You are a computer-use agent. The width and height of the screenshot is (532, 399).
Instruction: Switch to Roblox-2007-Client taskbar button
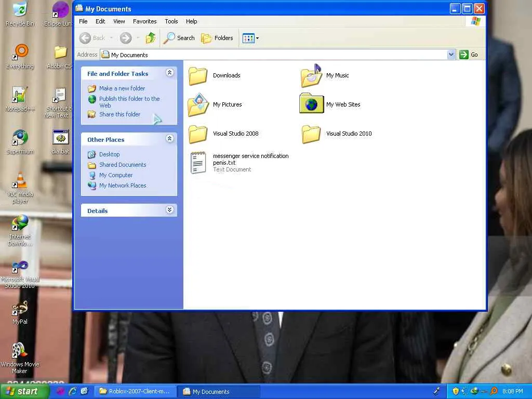(135, 392)
